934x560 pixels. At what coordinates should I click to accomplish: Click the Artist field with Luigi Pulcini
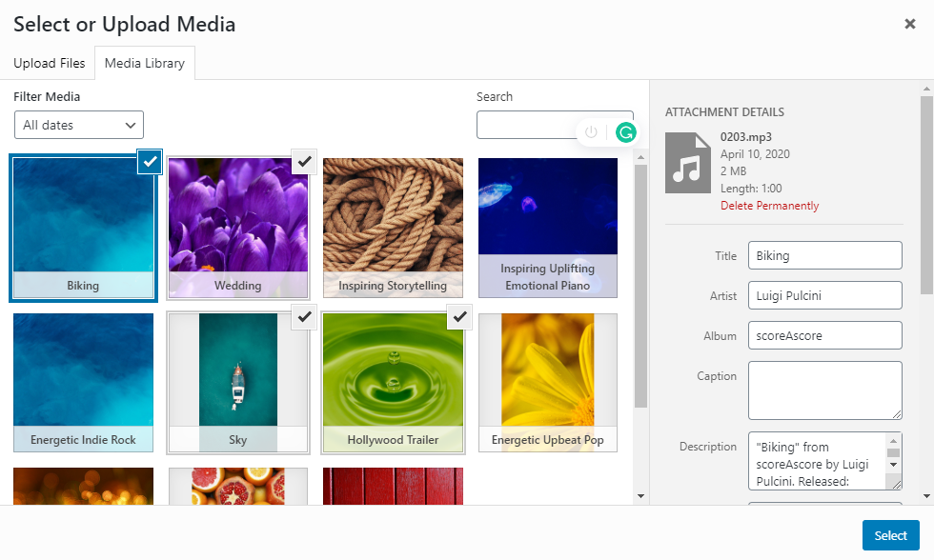(x=824, y=295)
